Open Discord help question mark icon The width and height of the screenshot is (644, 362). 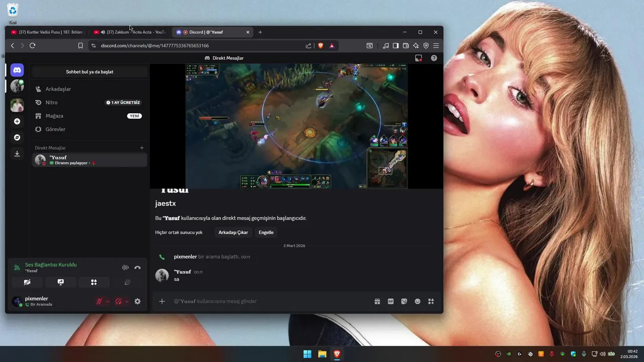[x=434, y=58]
